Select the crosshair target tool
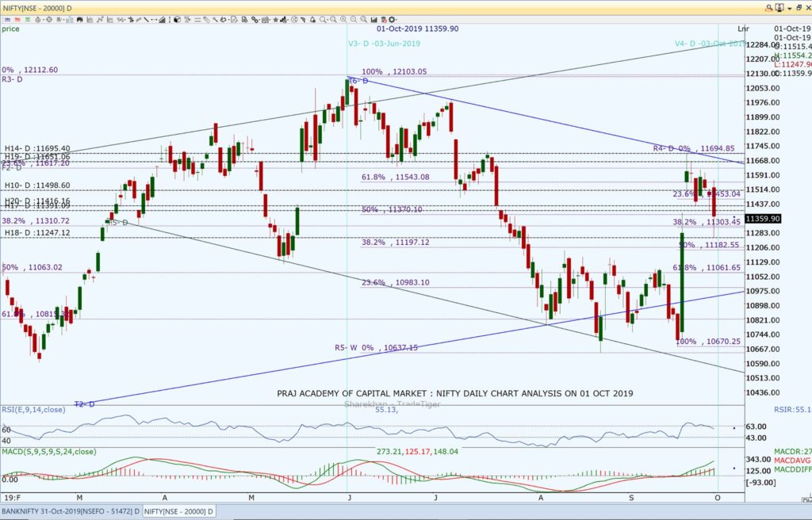 49,20
